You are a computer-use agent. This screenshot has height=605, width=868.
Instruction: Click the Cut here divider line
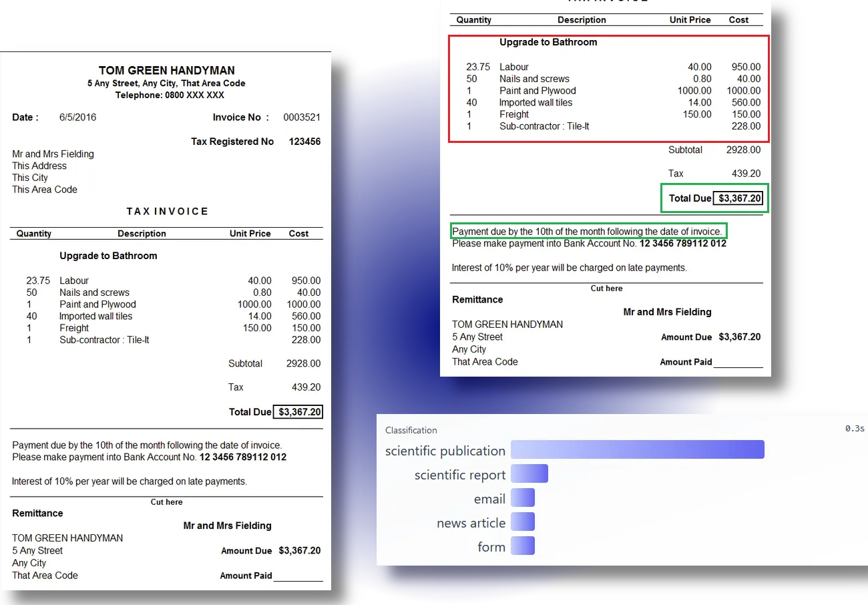click(x=166, y=502)
